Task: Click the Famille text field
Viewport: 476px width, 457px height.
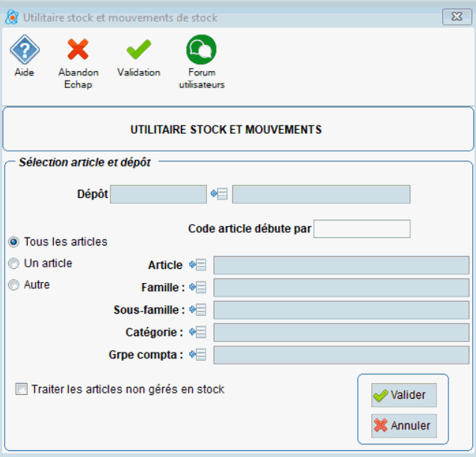Action: (x=341, y=287)
